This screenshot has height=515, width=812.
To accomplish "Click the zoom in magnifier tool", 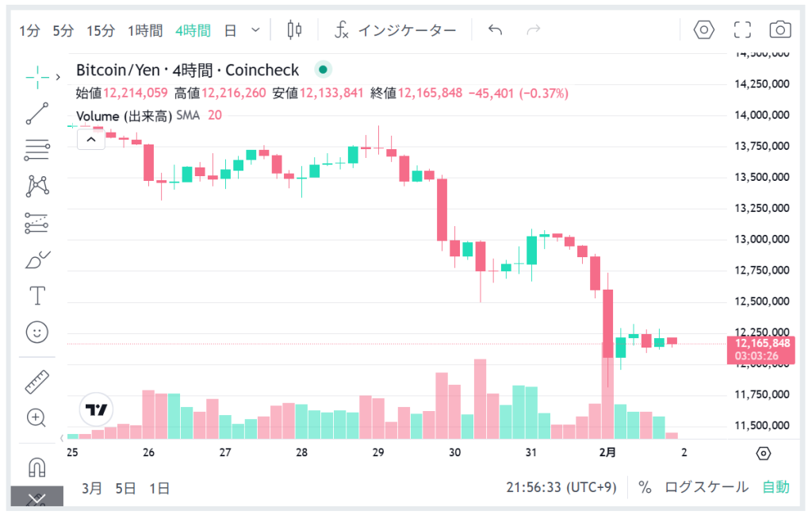I will tap(36, 417).
